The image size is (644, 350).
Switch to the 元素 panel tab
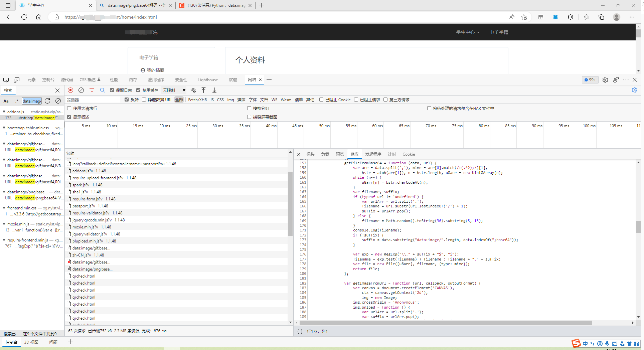click(x=31, y=80)
